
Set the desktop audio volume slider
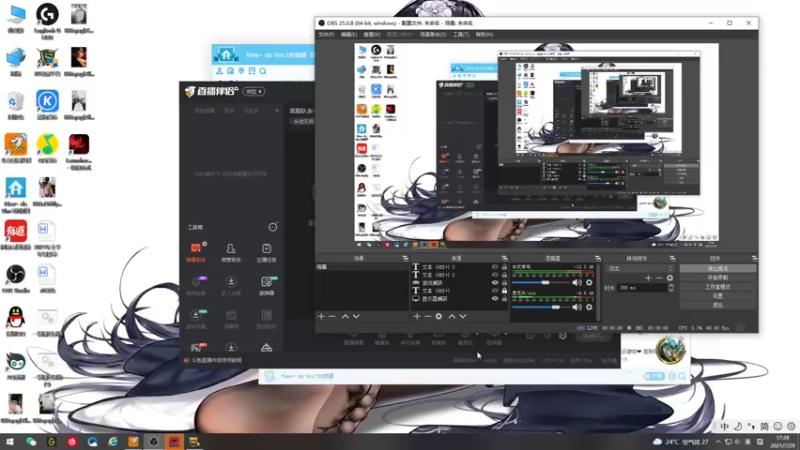540,283
